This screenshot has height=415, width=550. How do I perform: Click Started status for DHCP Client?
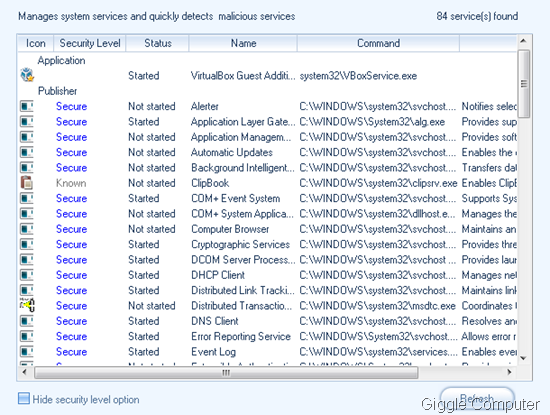click(x=143, y=275)
